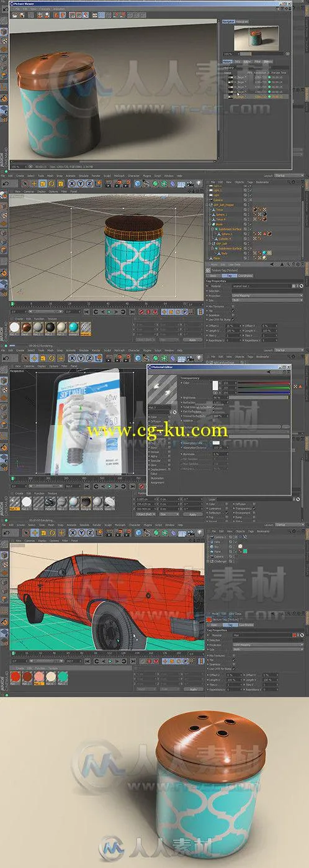Open the Filter tab in Picture Viewer

(257, 62)
